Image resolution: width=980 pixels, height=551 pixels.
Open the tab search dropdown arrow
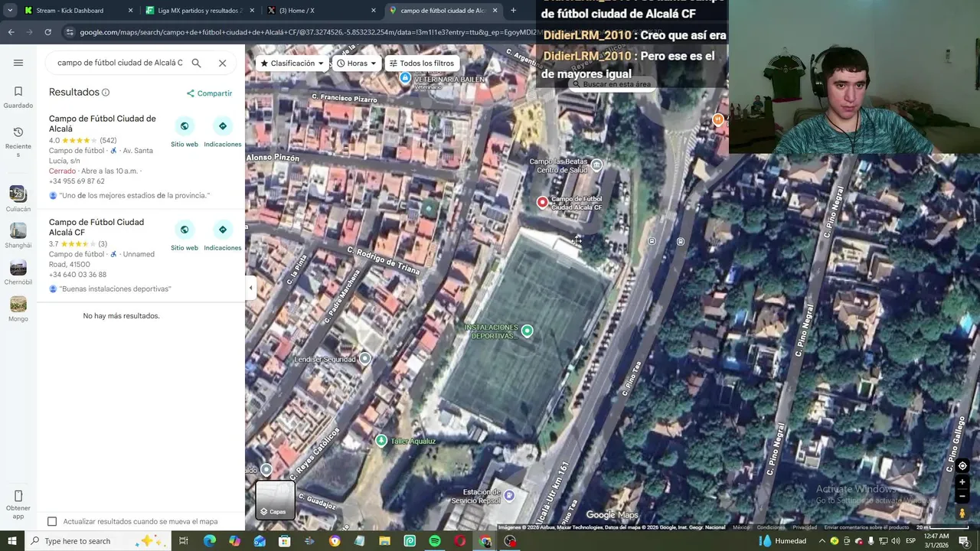click(x=9, y=11)
